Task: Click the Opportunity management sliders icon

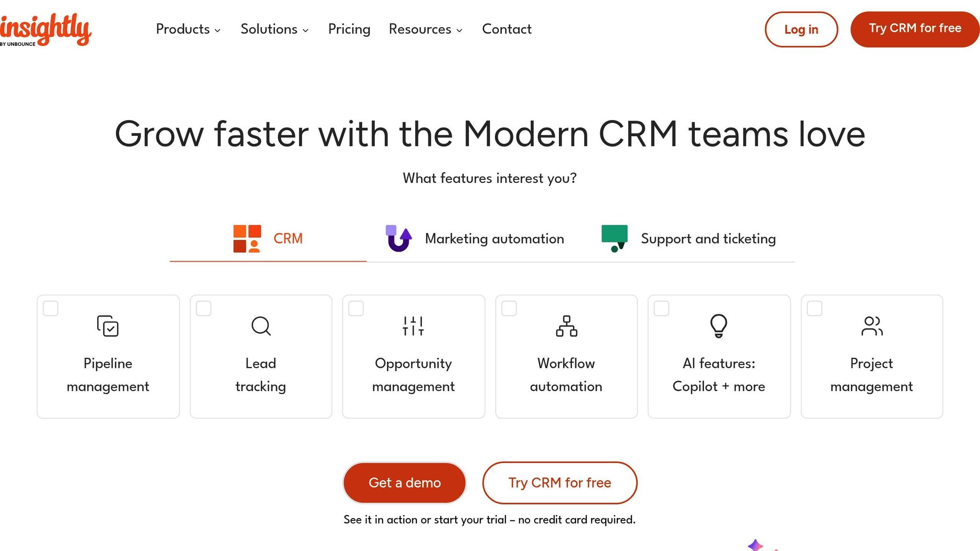Action: (413, 326)
